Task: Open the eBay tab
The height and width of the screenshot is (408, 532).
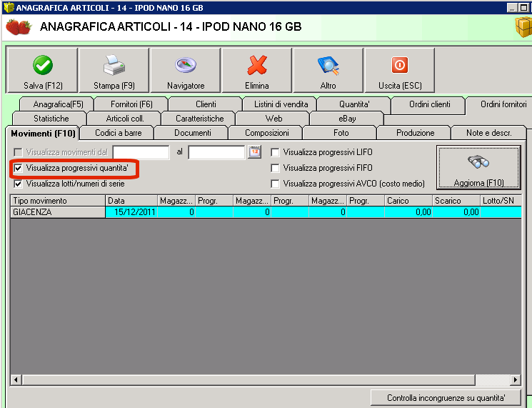Action: pyautogui.click(x=347, y=119)
